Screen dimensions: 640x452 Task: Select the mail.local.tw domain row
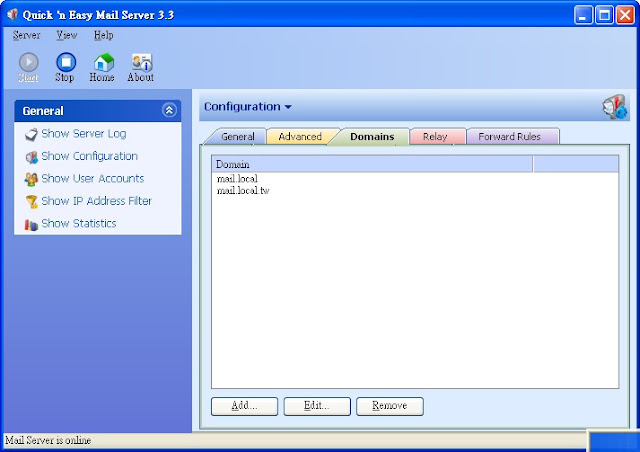243,191
